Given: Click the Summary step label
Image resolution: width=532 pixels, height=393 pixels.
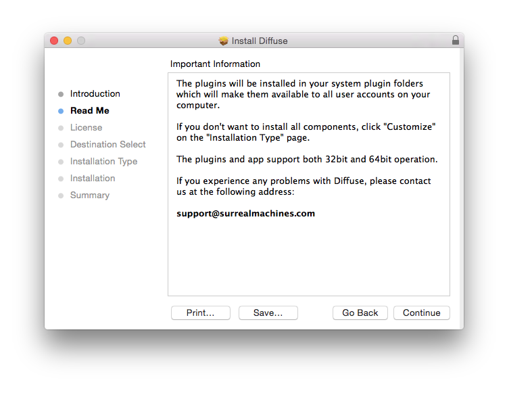Looking at the screenshot, I should coord(89,195).
